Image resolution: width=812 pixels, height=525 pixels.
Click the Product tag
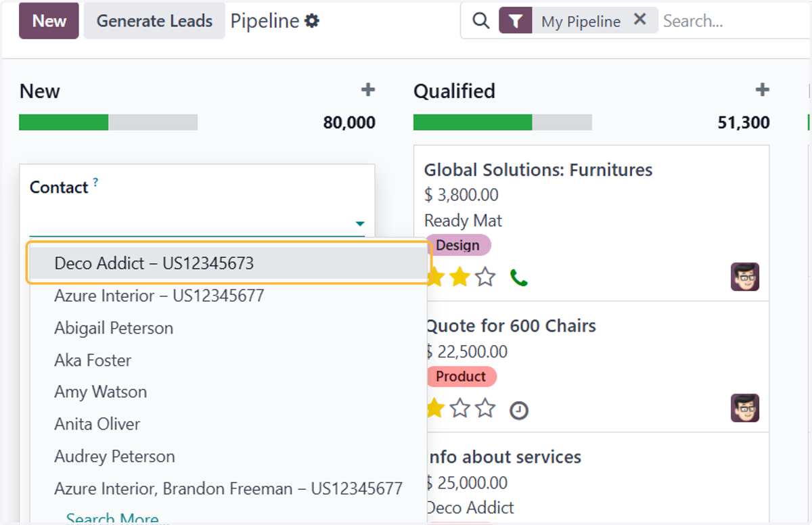coord(461,376)
